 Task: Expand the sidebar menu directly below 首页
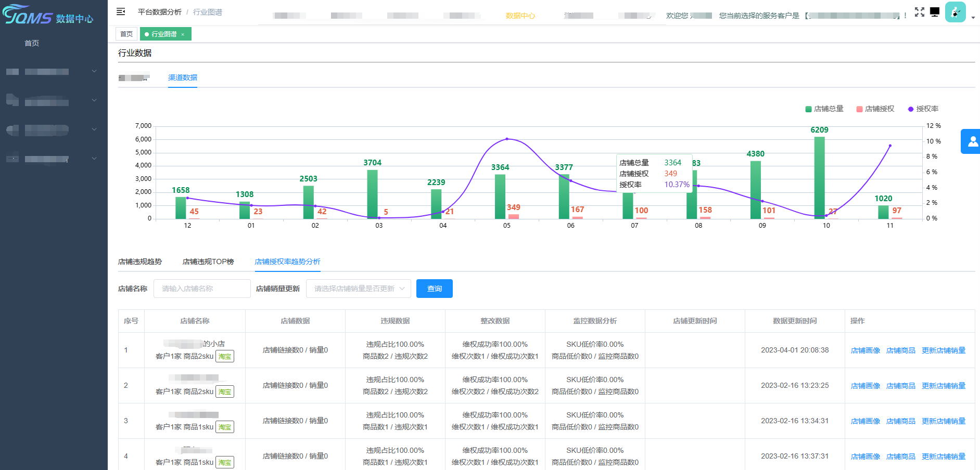click(x=54, y=71)
